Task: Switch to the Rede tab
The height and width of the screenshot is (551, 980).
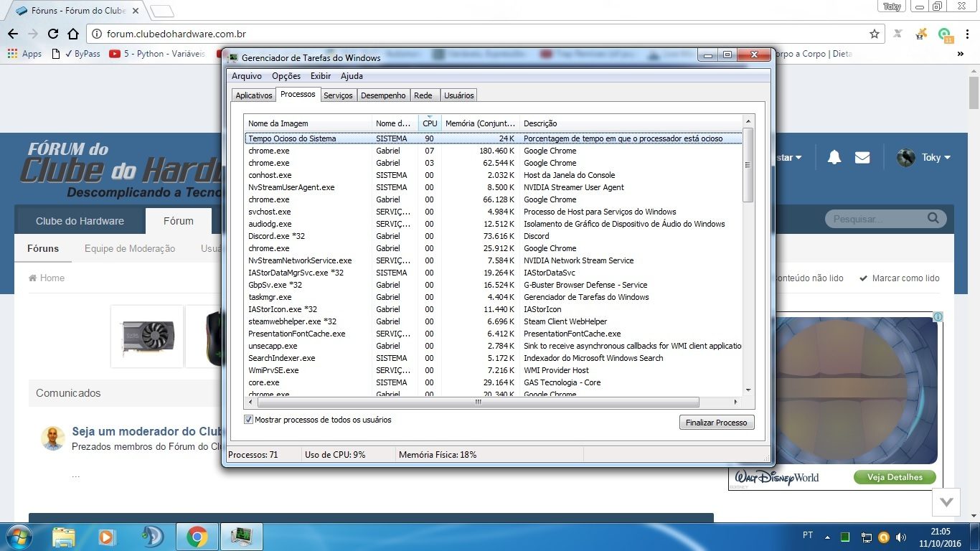Action: (423, 95)
